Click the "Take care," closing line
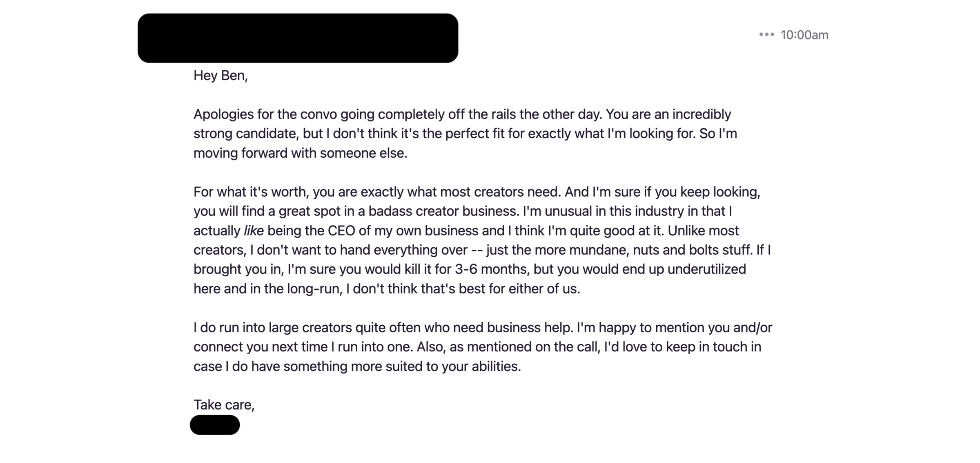 point(224,405)
